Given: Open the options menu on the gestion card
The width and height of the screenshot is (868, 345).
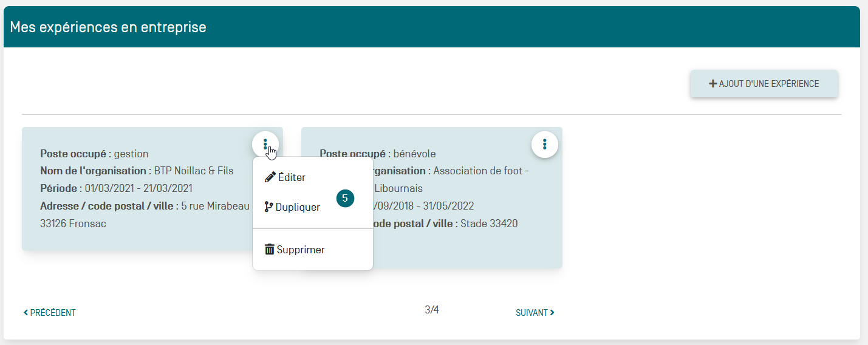Looking at the screenshot, I should pos(265,144).
